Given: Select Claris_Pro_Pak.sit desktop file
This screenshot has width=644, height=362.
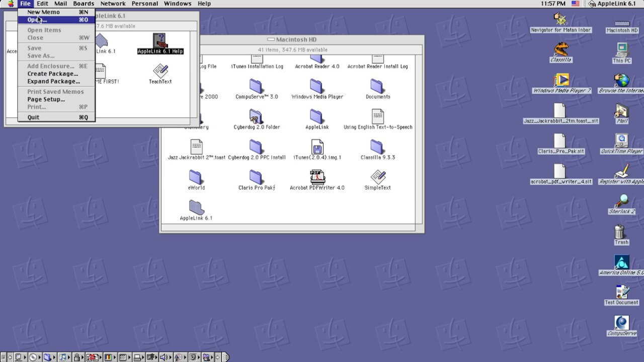Looking at the screenshot, I should (561, 143).
